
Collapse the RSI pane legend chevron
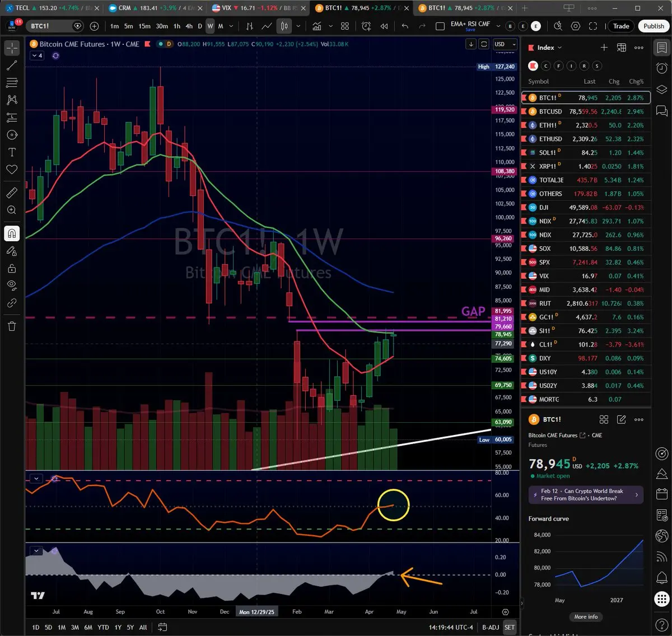click(x=36, y=479)
